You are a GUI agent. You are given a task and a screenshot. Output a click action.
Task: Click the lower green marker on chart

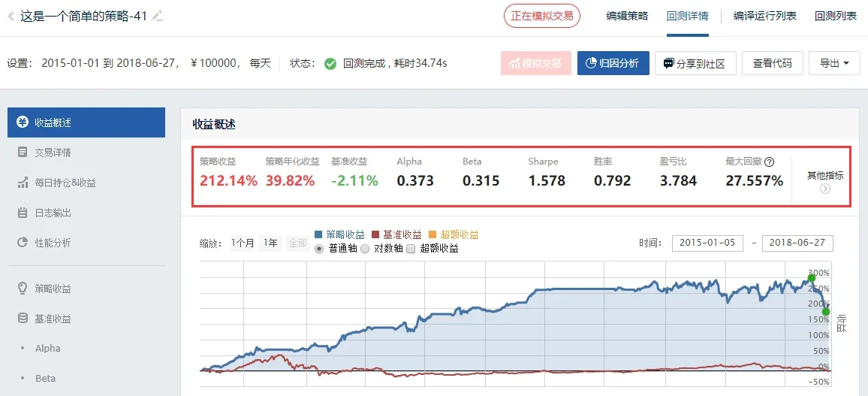pos(826,312)
